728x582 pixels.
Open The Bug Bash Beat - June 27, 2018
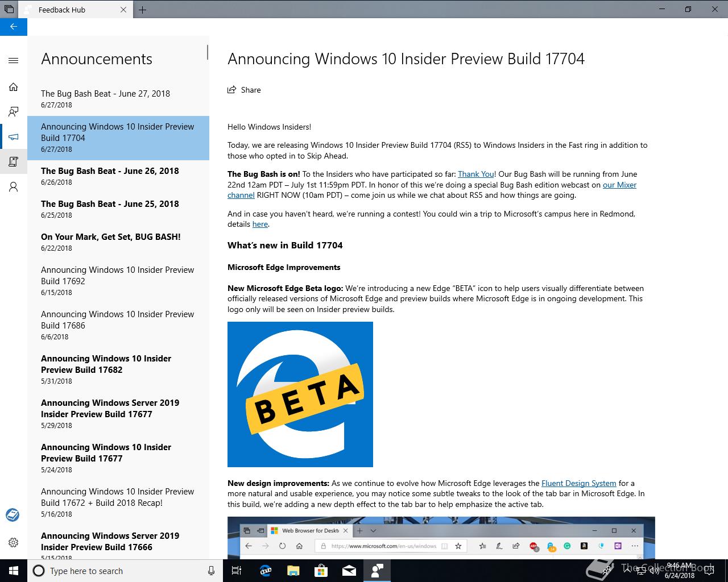[118, 99]
